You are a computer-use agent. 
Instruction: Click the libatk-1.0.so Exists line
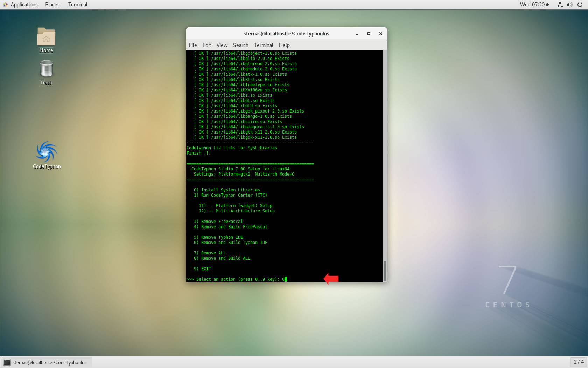(240, 74)
